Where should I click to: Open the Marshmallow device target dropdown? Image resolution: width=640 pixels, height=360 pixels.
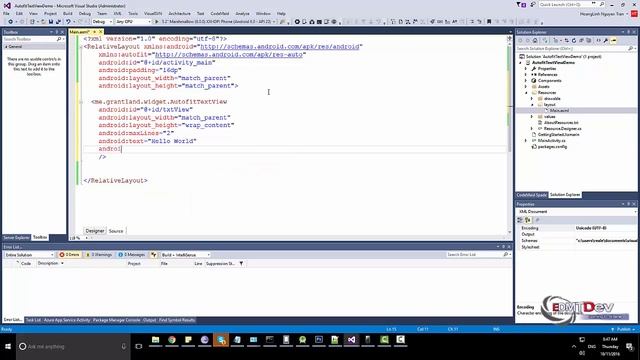[x=218, y=22]
